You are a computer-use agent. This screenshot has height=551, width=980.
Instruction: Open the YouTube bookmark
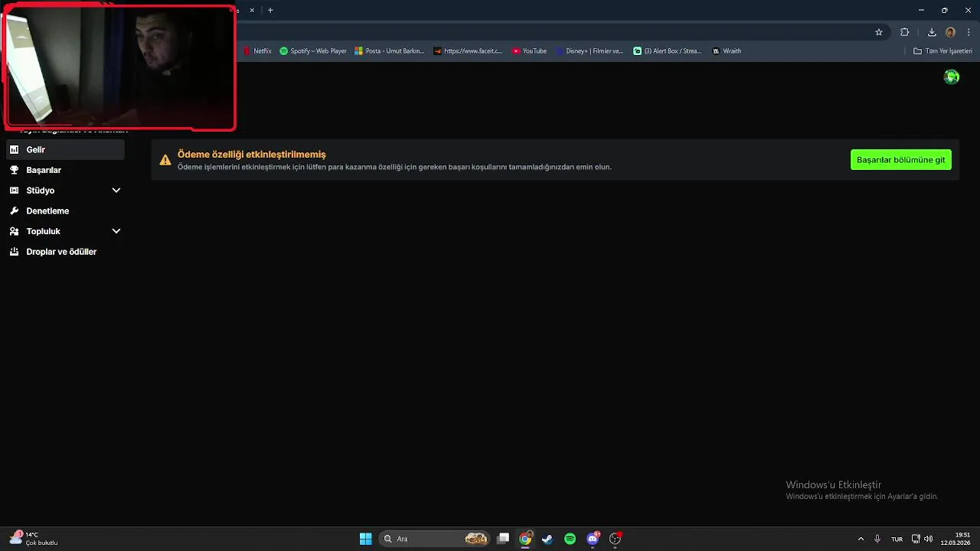coord(530,51)
